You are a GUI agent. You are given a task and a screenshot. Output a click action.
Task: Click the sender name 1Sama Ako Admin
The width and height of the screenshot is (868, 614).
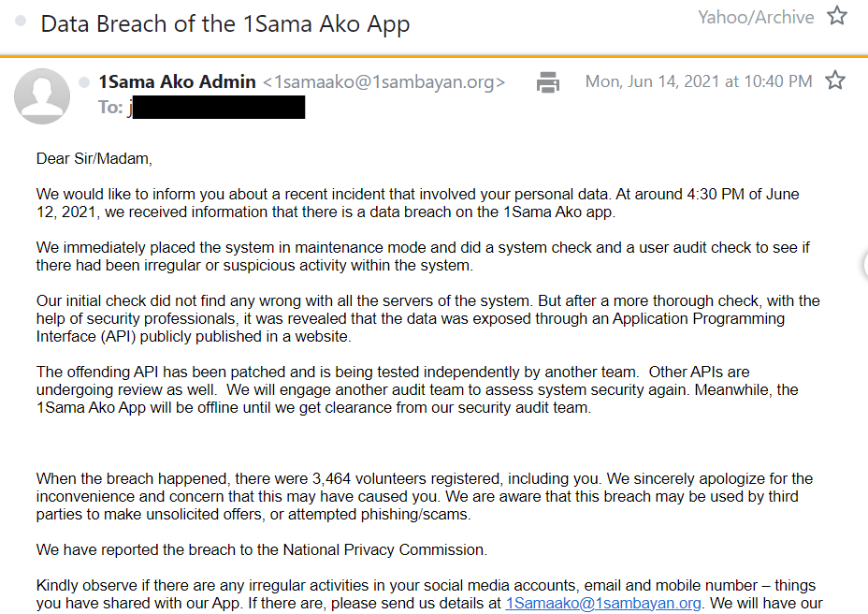point(177,81)
